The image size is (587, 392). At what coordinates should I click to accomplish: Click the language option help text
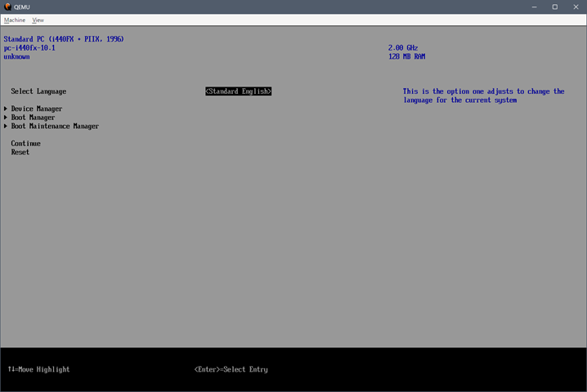click(x=483, y=96)
